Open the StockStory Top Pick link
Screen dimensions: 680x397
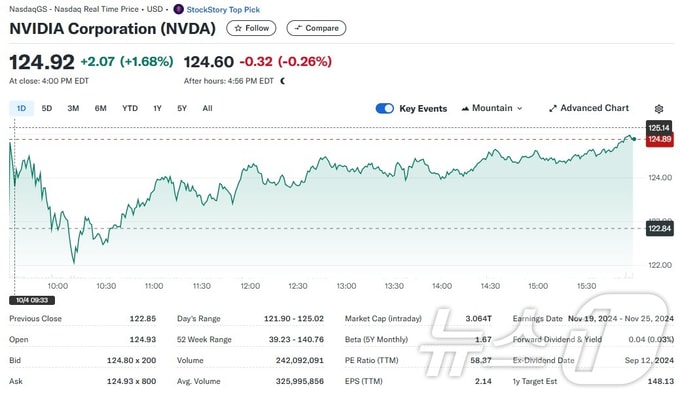pyautogui.click(x=223, y=10)
